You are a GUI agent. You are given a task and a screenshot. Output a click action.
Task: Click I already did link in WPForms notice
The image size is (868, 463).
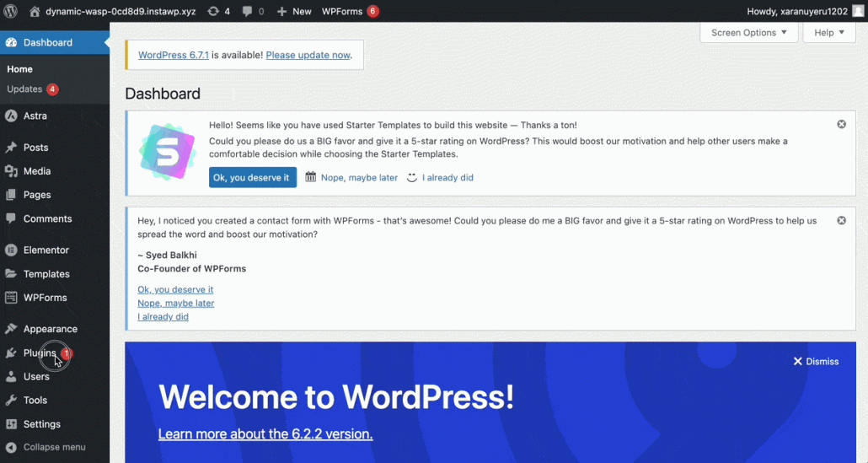pyautogui.click(x=163, y=317)
